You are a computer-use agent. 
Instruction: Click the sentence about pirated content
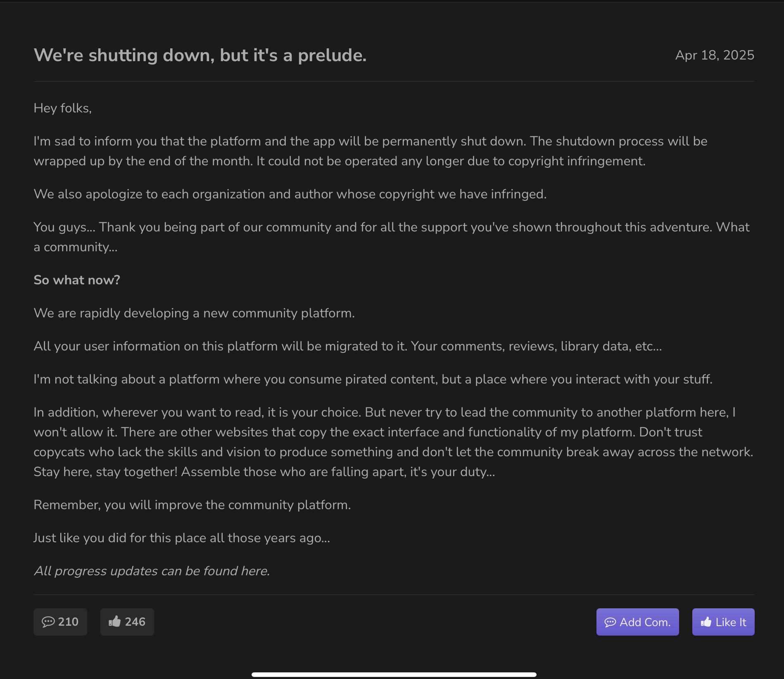click(373, 379)
